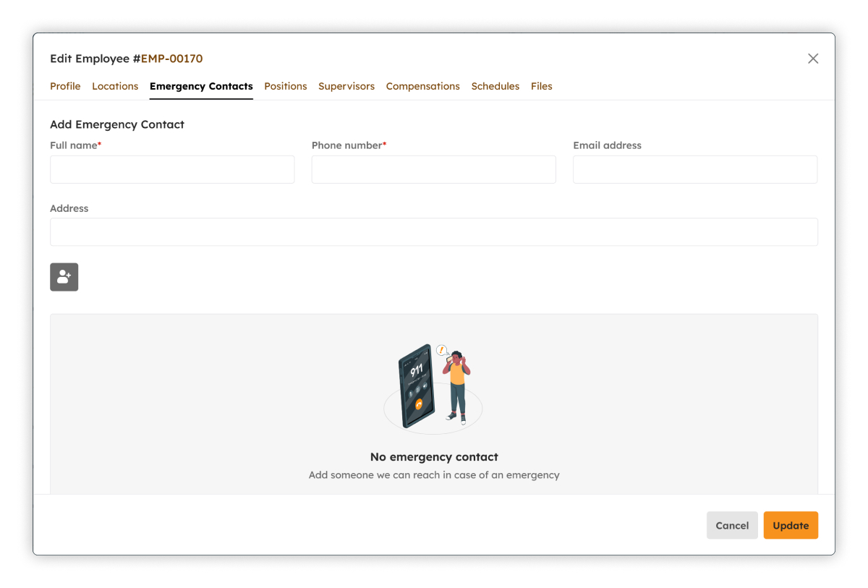Focus the Full name input field
This screenshot has width=868, height=588.
(x=172, y=169)
